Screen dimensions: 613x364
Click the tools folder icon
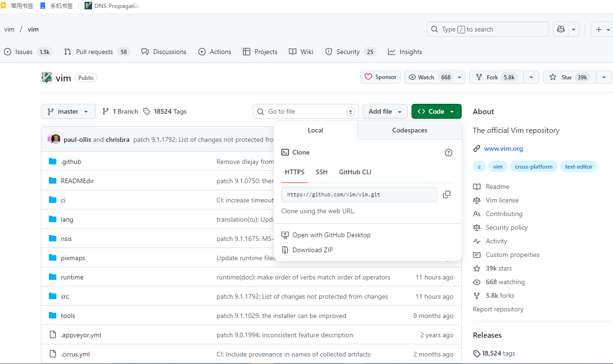tap(53, 316)
